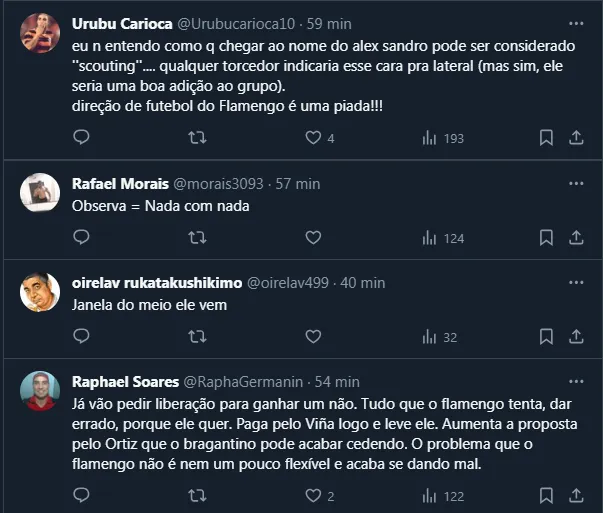This screenshot has width=603, height=513.
Task: Like Rafael Morais's tweet
Action: tap(313, 238)
